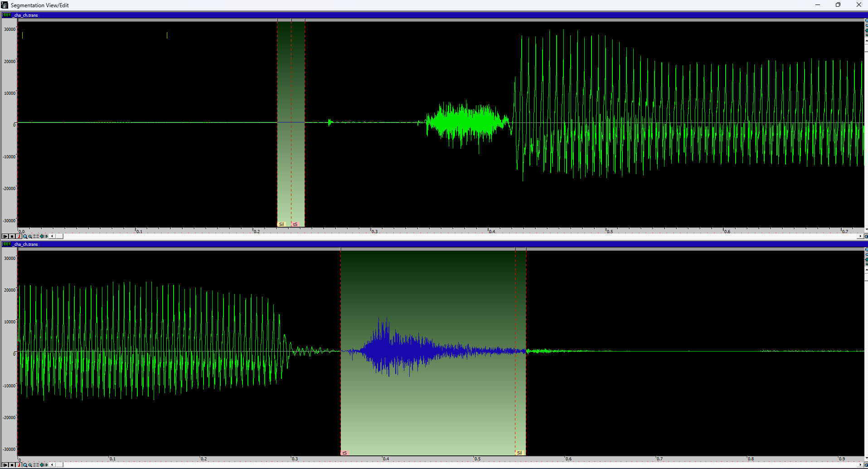Click the waveform icon in top panel's title bar
Viewport: 868px width, 469px height.
click(6, 15)
